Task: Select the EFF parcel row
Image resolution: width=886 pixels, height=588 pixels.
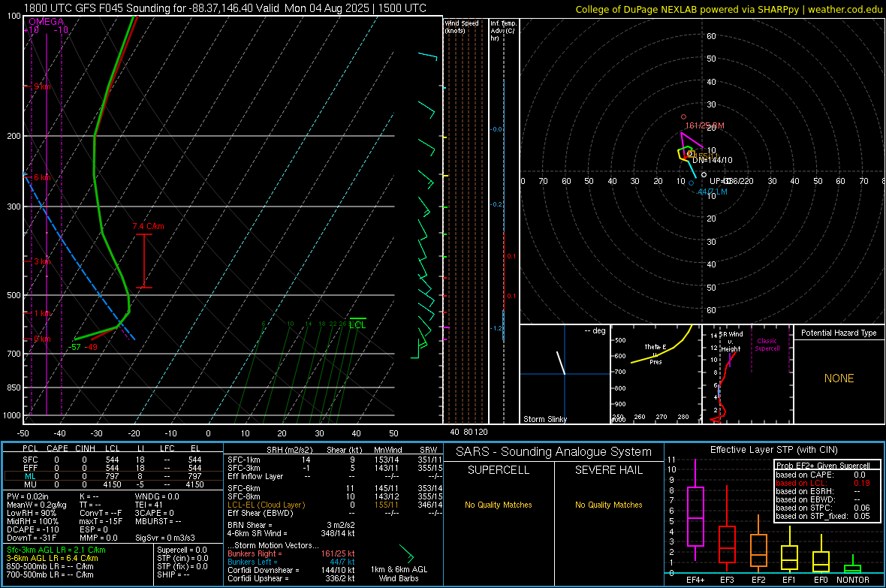Action: pyautogui.click(x=113, y=468)
